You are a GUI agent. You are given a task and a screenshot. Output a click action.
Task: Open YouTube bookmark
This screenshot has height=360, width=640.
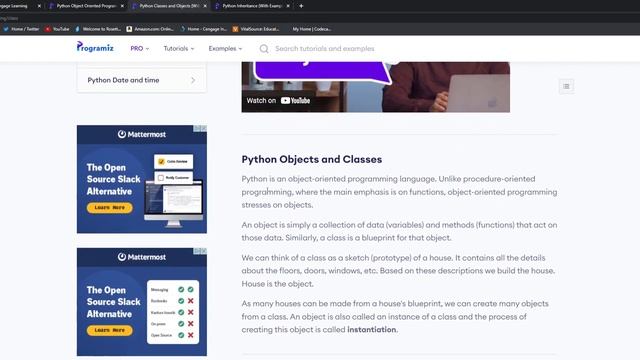[57, 29]
